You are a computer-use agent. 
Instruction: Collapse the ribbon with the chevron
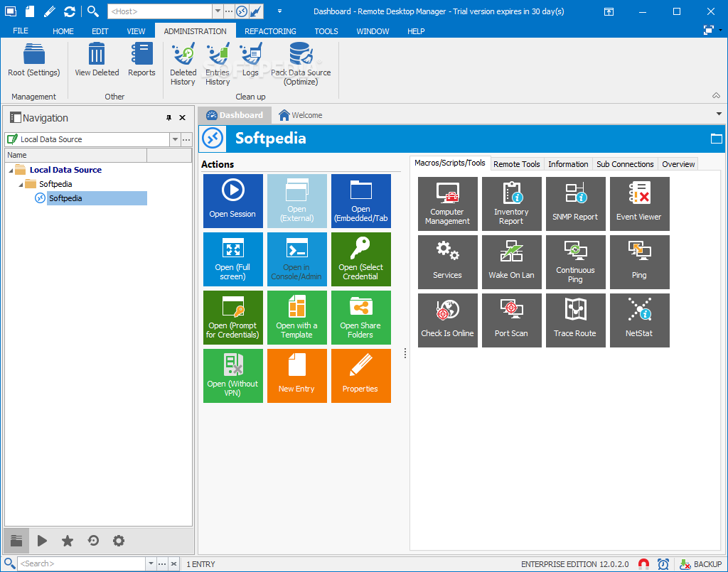717,95
